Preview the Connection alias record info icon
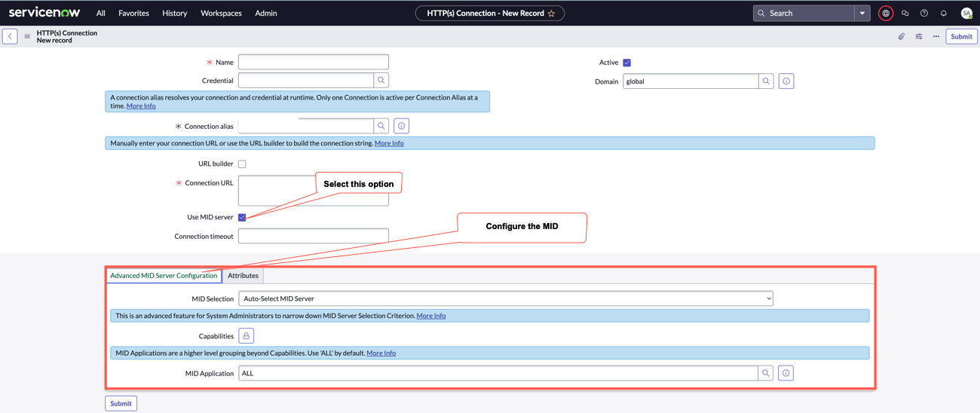Viewport: 980px width, 413px height. pos(401,126)
